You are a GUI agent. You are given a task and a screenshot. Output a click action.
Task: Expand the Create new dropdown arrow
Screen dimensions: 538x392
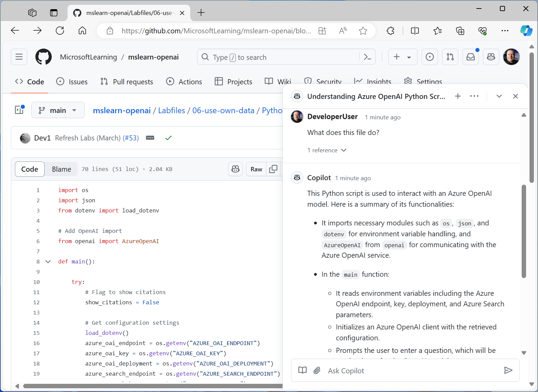point(409,57)
